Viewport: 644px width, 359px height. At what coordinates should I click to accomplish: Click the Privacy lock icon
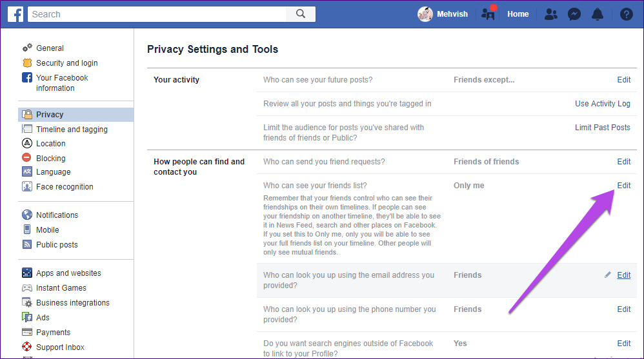[x=27, y=114]
